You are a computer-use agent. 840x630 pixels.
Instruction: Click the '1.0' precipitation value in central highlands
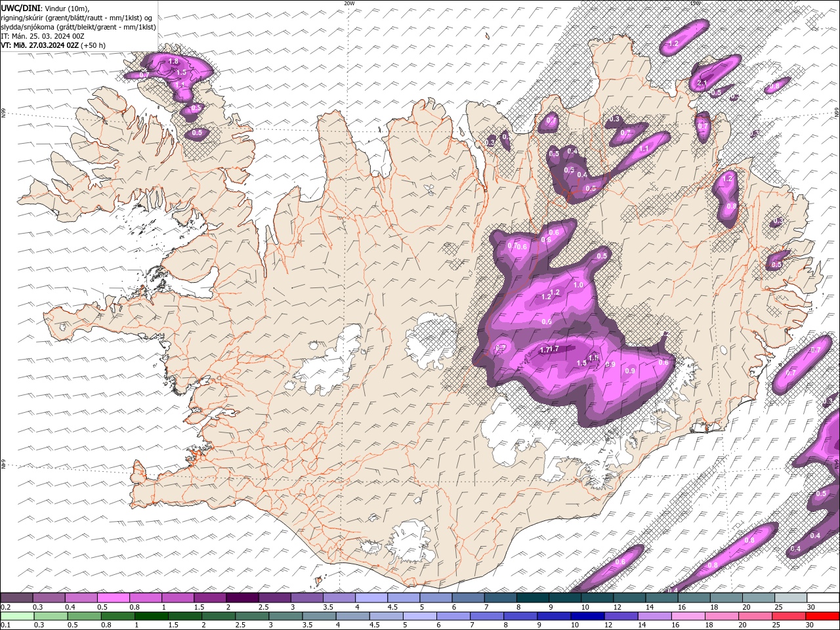tap(578, 285)
